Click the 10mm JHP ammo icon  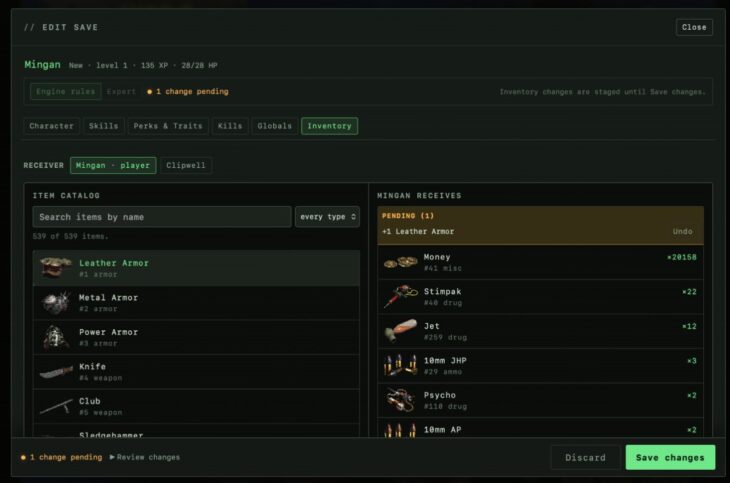tap(400, 366)
